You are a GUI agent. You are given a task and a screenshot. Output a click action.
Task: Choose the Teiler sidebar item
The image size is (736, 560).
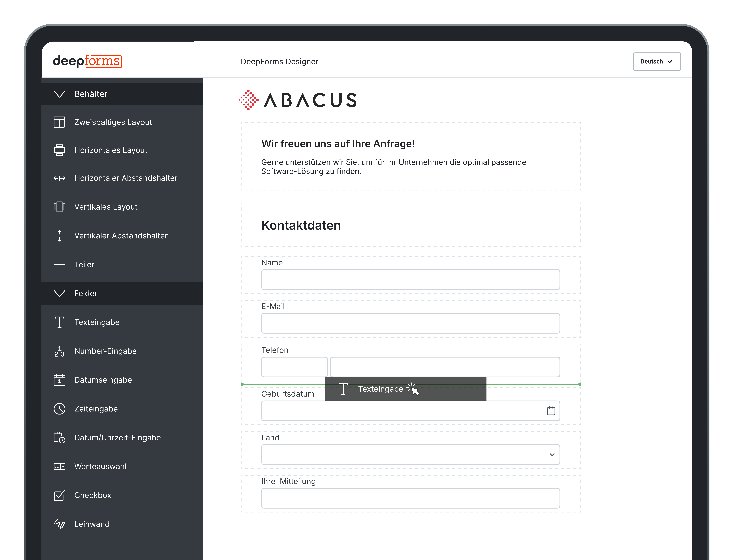[x=84, y=265]
